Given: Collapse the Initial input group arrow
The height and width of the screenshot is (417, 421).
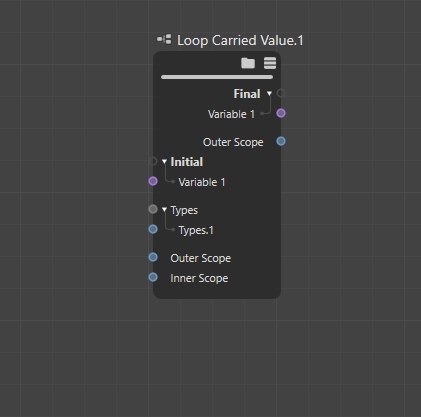Looking at the screenshot, I should [x=164, y=162].
